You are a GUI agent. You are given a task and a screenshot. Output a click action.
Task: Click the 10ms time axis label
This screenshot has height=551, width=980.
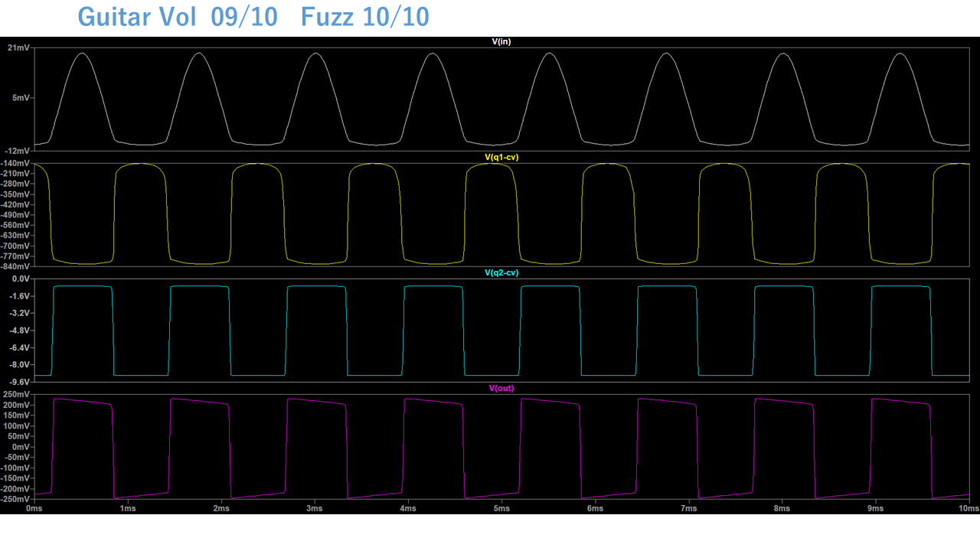(x=969, y=508)
